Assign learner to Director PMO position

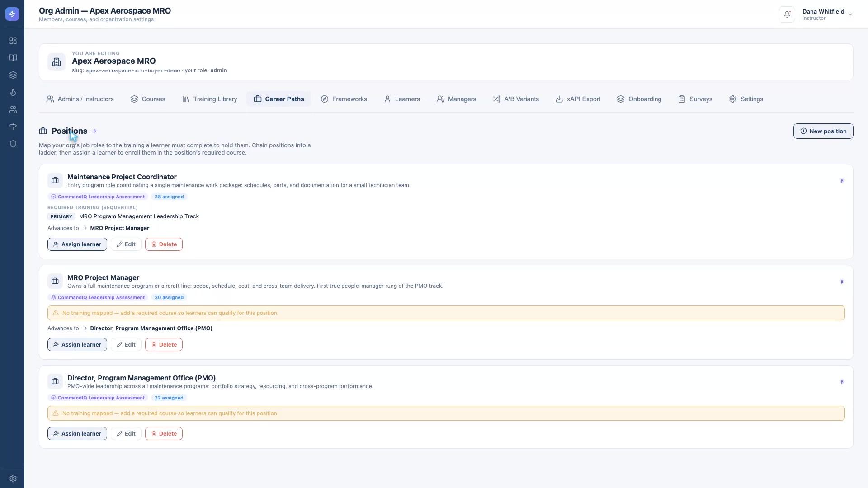tap(77, 433)
